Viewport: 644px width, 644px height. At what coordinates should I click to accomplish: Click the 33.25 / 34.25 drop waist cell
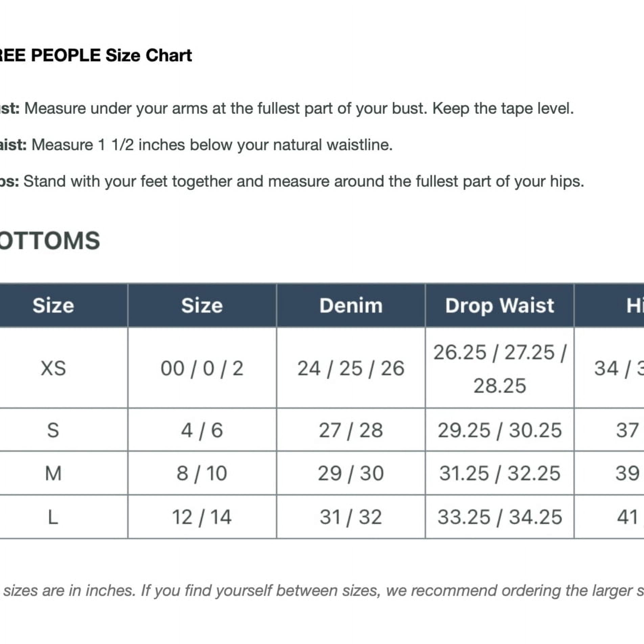click(x=500, y=517)
